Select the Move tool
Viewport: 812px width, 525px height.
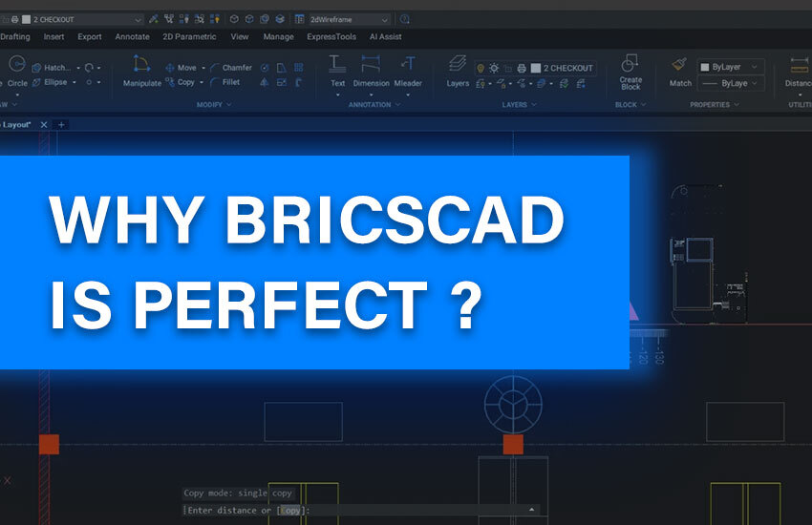tap(182, 68)
